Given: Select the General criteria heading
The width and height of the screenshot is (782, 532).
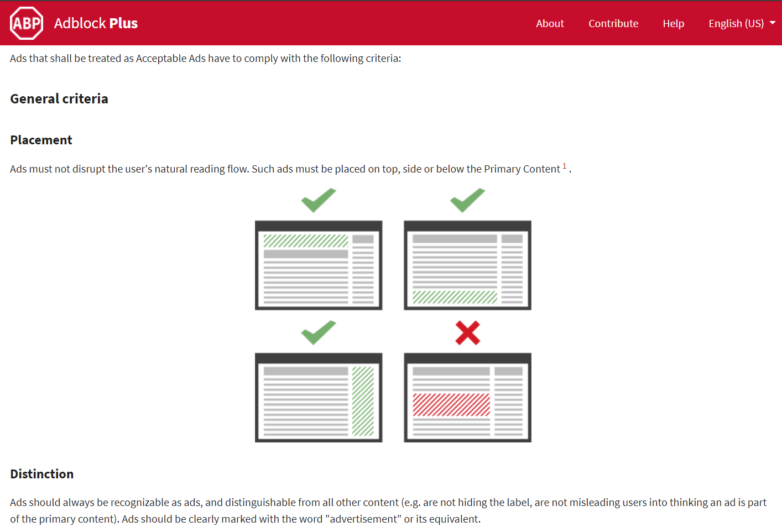Looking at the screenshot, I should pyautogui.click(x=59, y=98).
